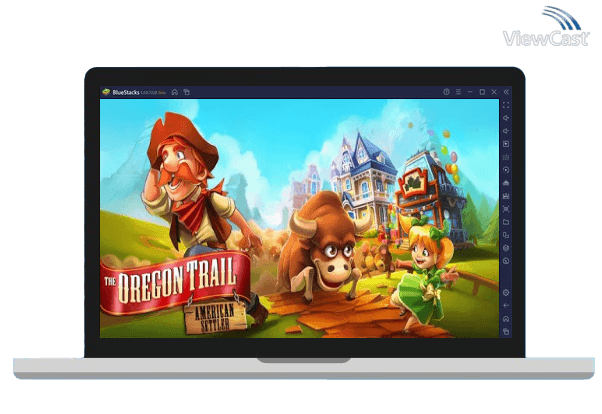Maximize the BlueStacks window
602x414 pixels.
482,92
